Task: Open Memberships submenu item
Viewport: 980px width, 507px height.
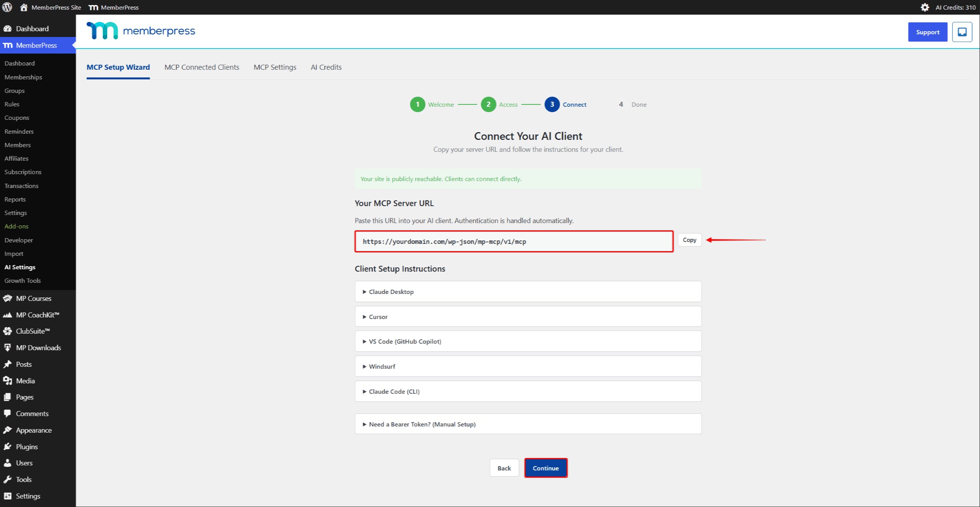Action: click(23, 77)
